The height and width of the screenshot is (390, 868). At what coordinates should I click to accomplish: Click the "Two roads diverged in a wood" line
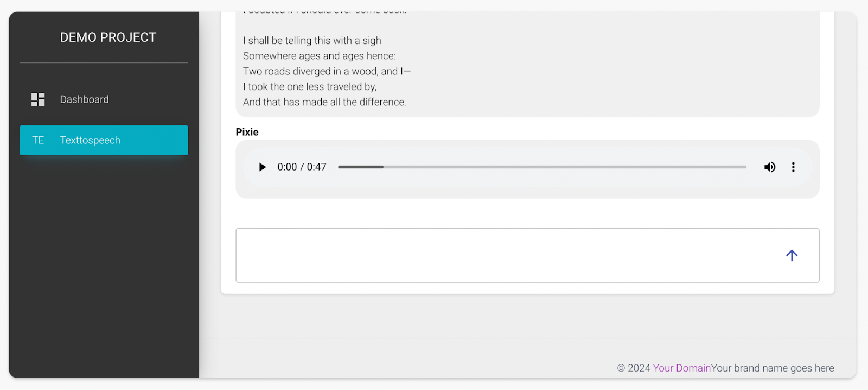(x=327, y=71)
